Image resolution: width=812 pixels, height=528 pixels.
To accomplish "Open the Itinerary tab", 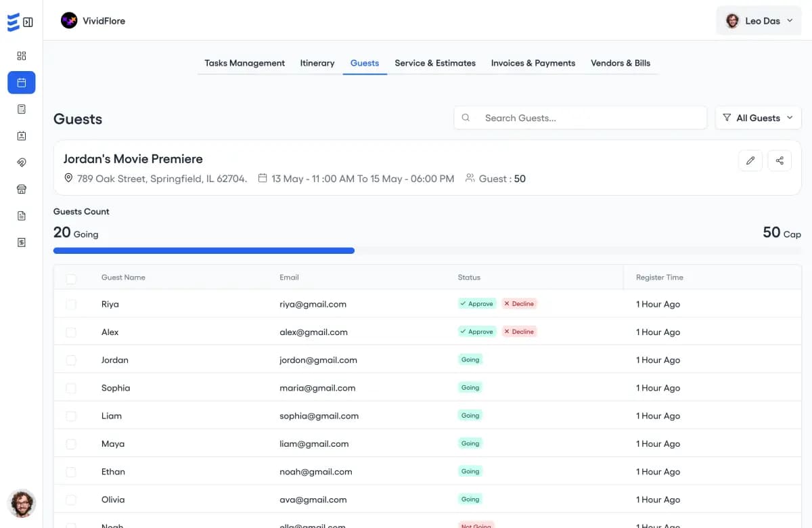I will 317,63.
